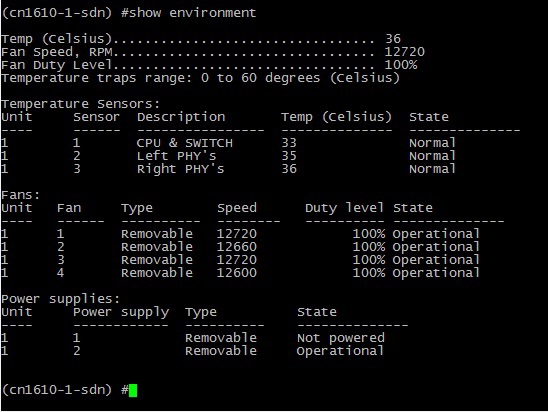Click the 'Description' column header in sensors
This screenshot has height=412, width=548.
coord(181,117)
